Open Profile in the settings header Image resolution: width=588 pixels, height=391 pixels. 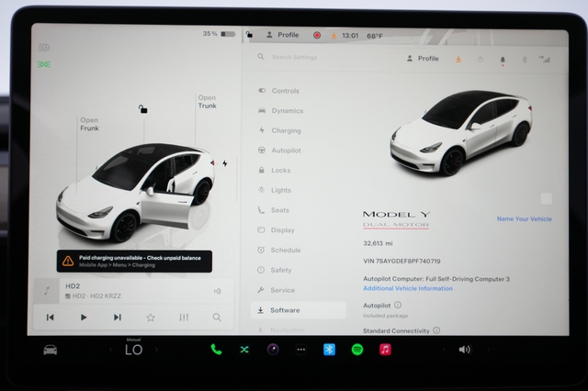point(423,59)
